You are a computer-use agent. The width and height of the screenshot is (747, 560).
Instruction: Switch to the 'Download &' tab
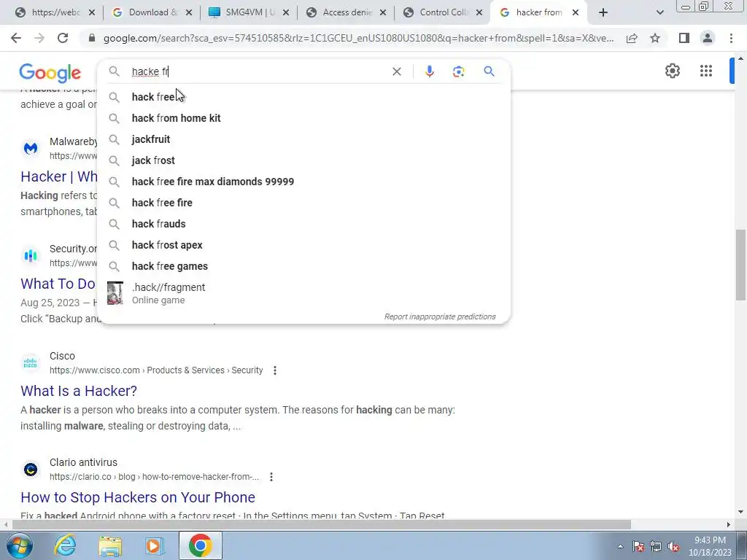pyautogui.click(x=152, y=12)
